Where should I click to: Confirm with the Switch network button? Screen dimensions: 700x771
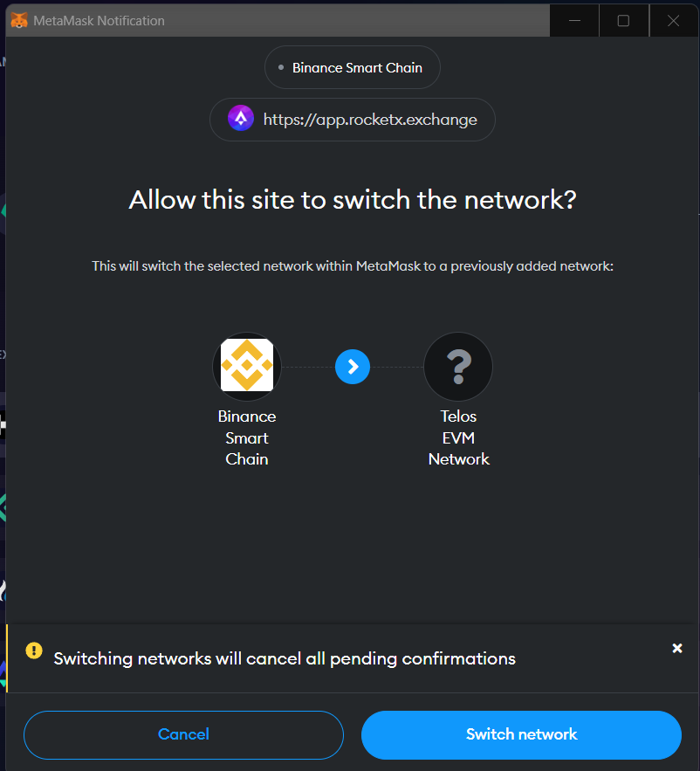tap(521, 734)
